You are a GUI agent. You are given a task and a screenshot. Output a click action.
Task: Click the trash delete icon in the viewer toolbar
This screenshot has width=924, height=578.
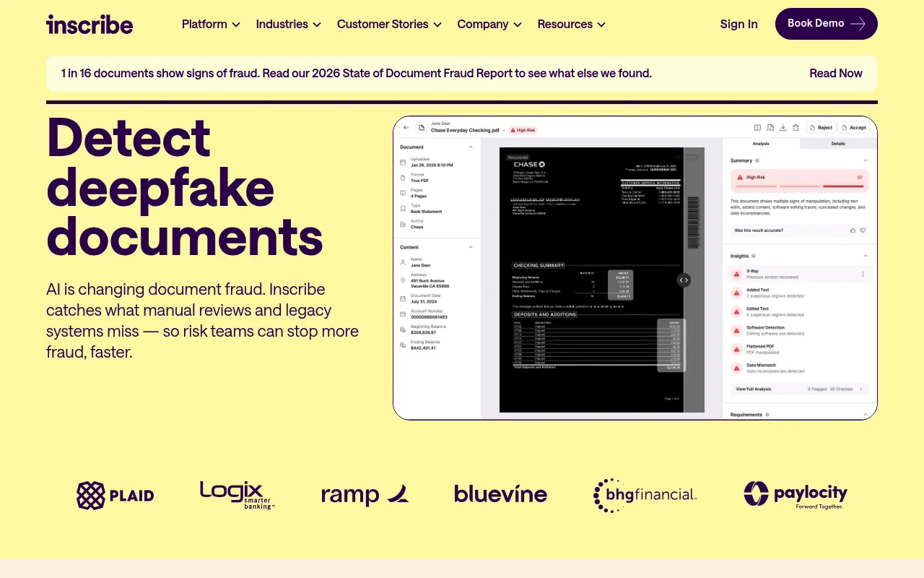[x=796, y=127]
